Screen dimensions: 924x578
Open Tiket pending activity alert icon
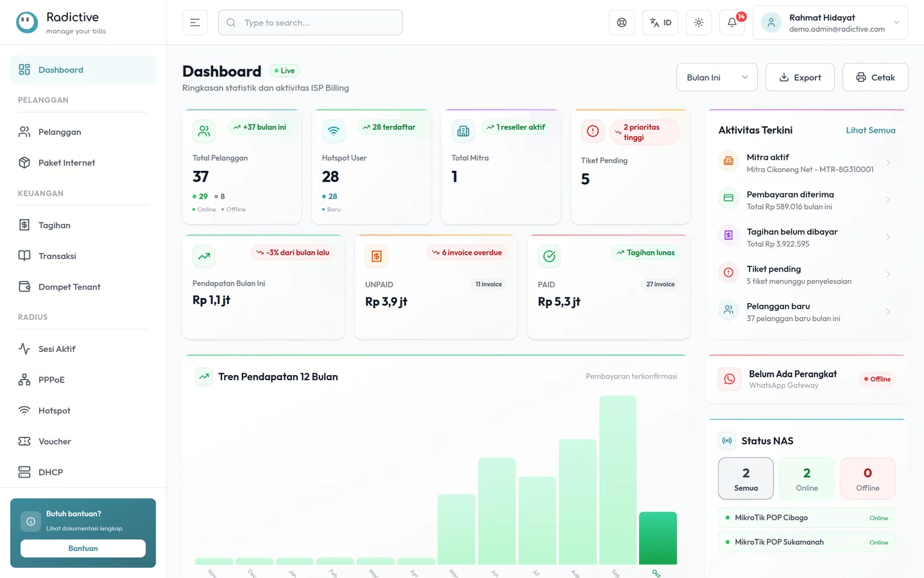click(728, 272)
